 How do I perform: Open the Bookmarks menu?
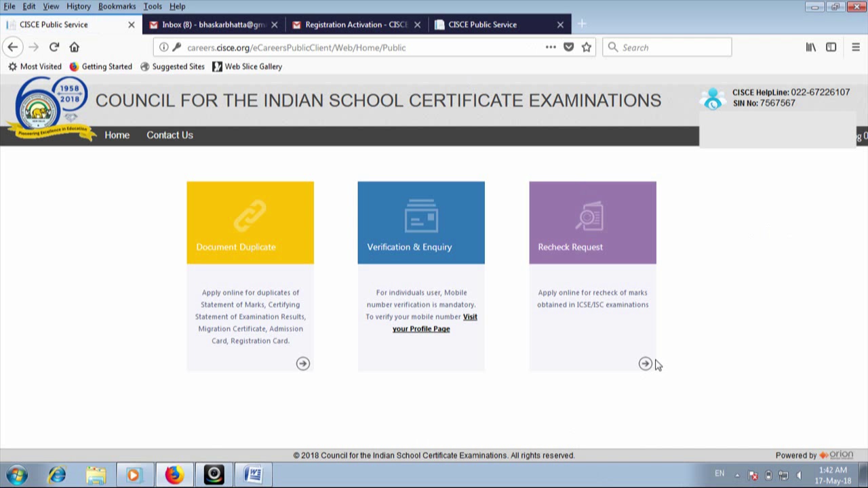(117, 6)
